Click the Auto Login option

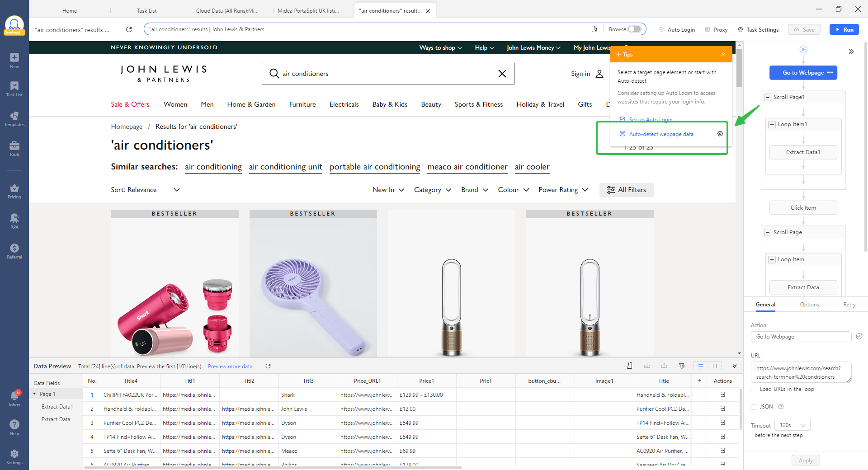[x=677, y=29]
